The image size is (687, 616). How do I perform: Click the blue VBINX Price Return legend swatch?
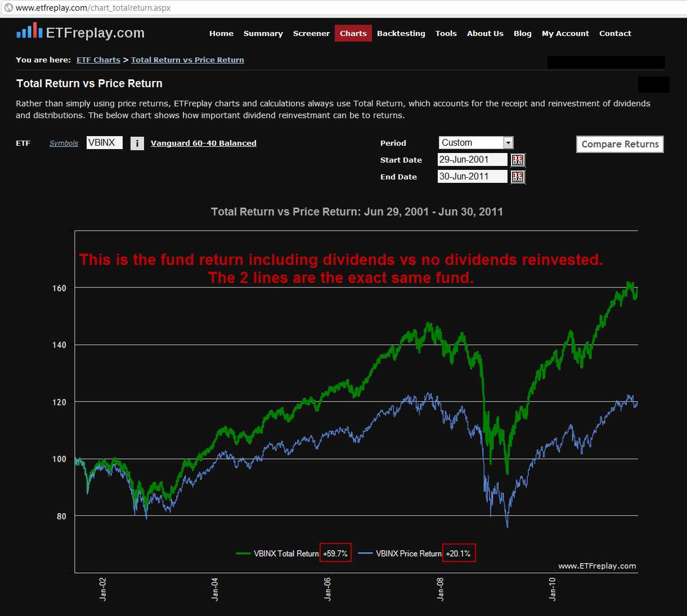(366, 554)
